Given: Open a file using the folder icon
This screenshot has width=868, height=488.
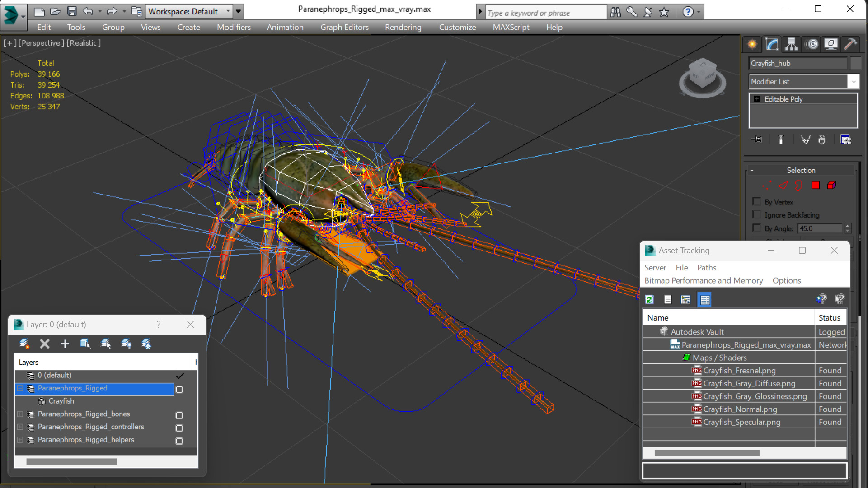Looking at the screenshot, I should pos(56,11).
